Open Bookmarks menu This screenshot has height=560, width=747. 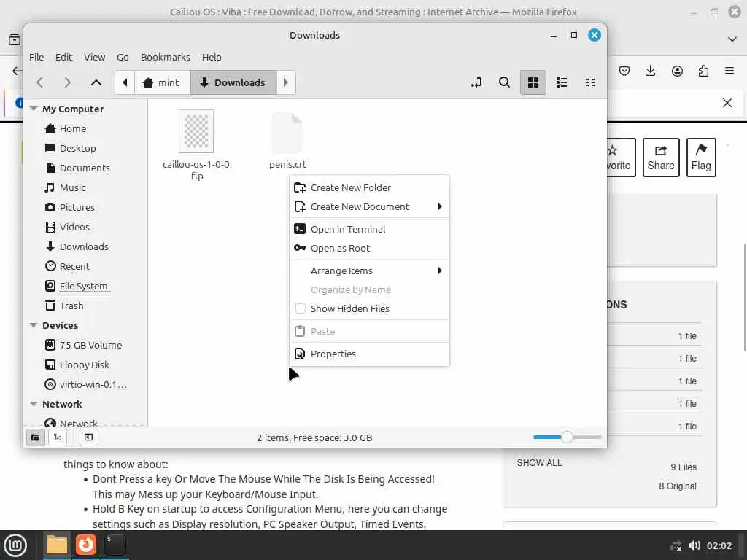pos(165,57)
